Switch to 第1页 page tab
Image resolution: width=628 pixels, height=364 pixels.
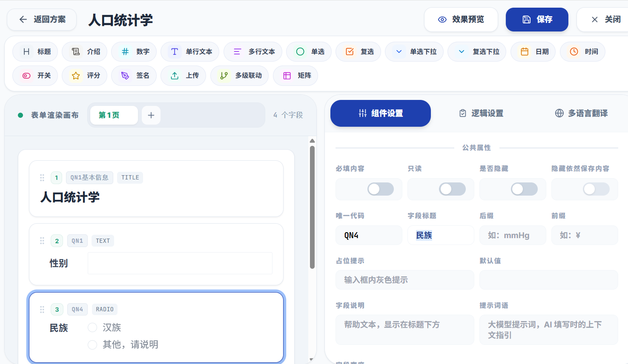(x=114, y=115)
